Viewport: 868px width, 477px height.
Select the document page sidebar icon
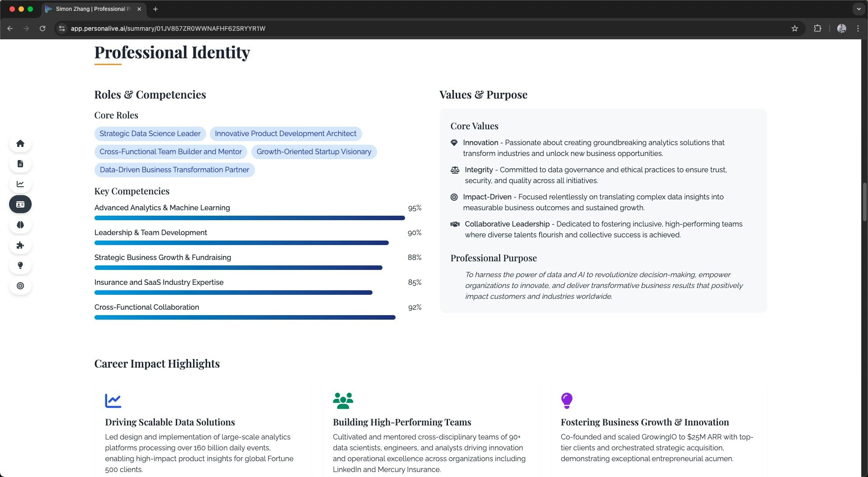[x=20, y=164]
